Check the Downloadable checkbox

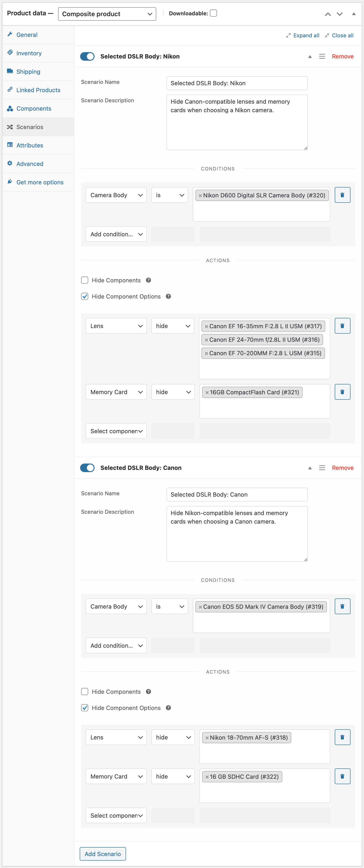213,13
